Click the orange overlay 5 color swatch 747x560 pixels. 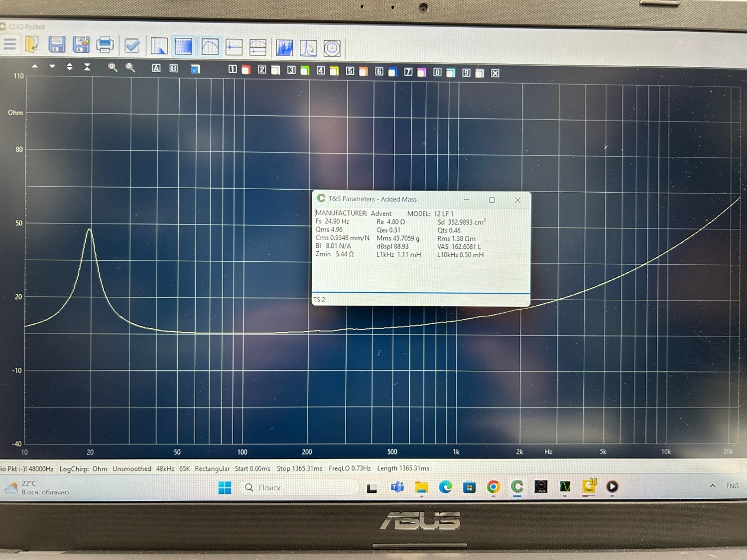364,72
